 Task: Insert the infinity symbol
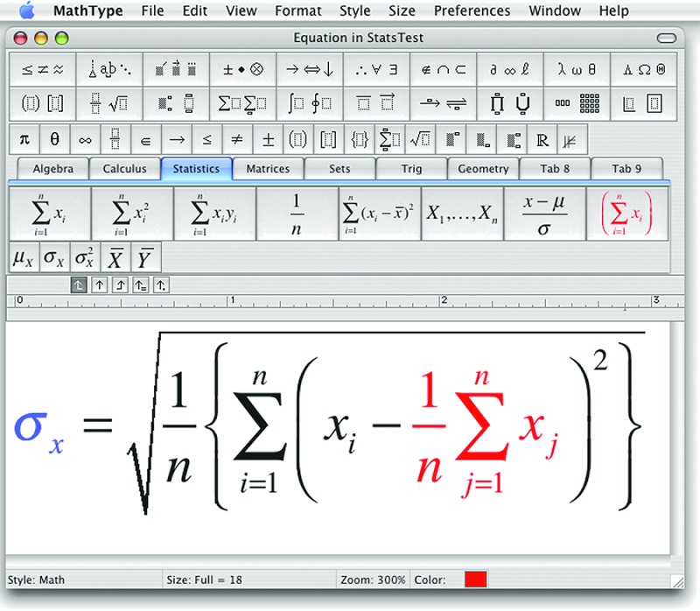click(x=85, y=139)
